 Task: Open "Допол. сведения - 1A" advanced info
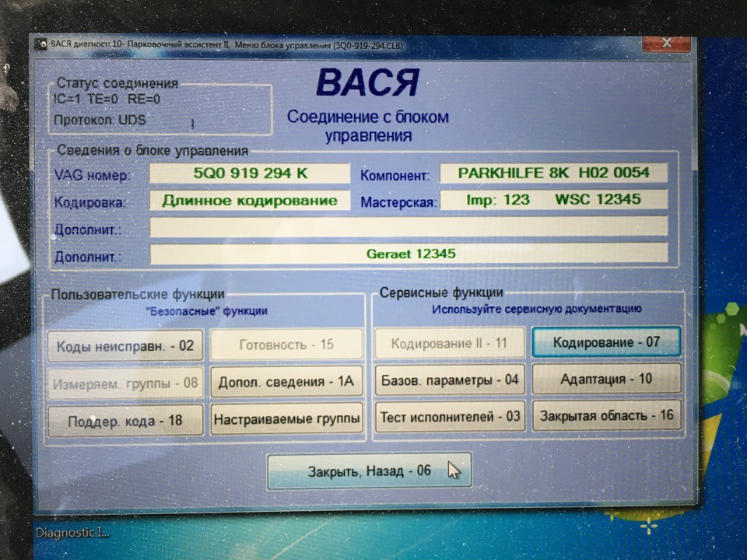pyautogui.click(x=286, y=381)
